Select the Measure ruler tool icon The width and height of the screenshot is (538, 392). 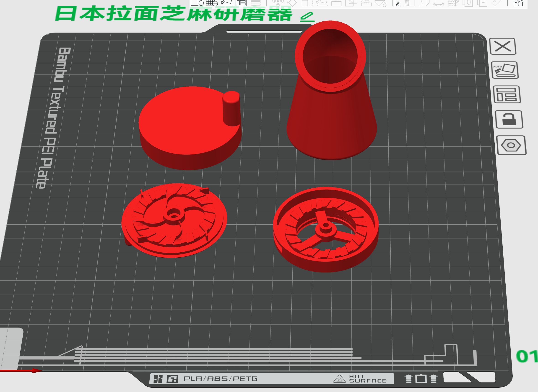497,3
